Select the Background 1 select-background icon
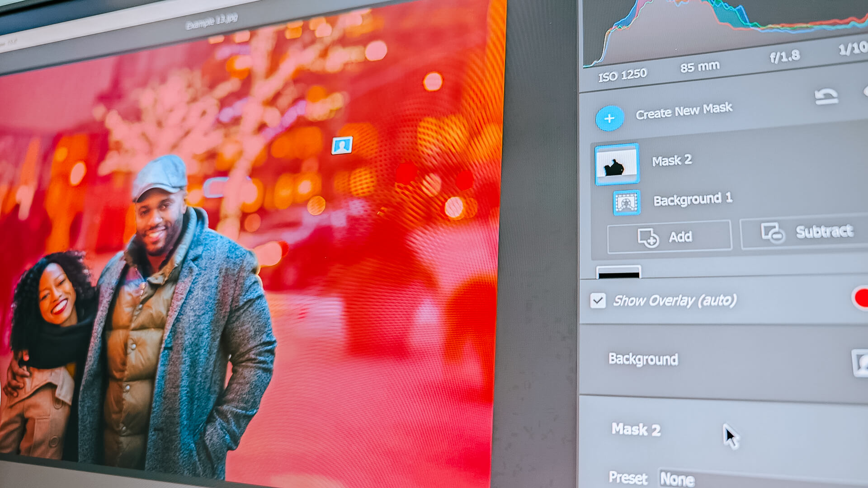The width and height of the screenshot is (868, 488). click(x=626, y=202)
